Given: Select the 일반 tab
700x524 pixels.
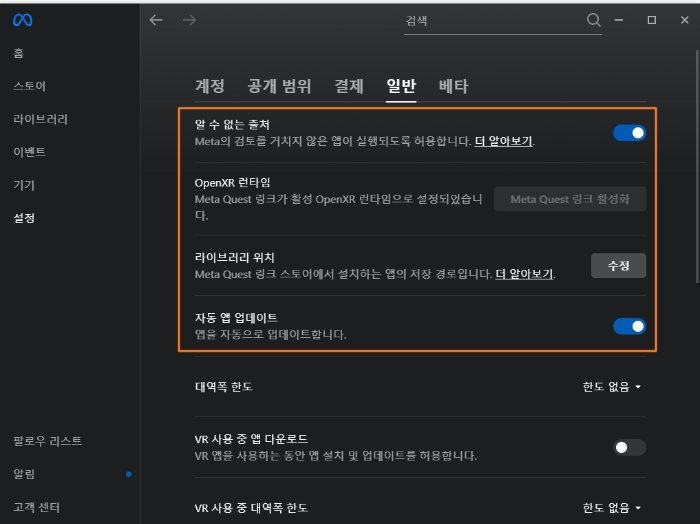Looking at the screenshot, I should [x=401, y=86].
